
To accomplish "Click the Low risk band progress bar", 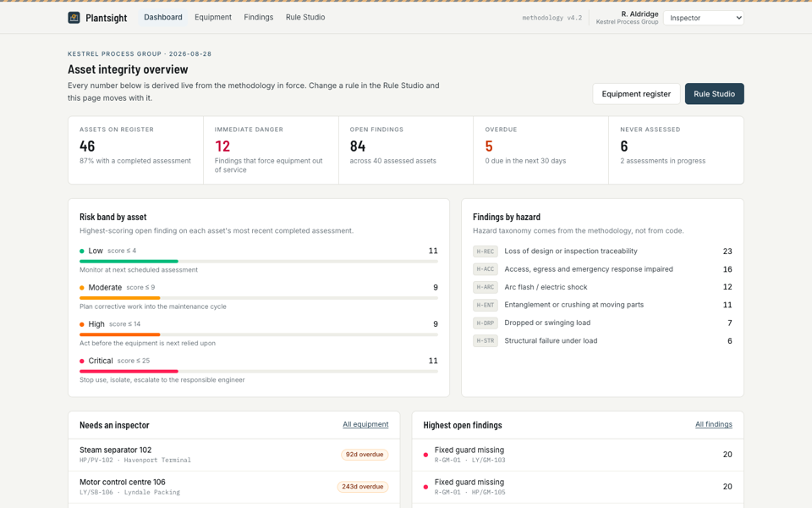I will [259, 262].
